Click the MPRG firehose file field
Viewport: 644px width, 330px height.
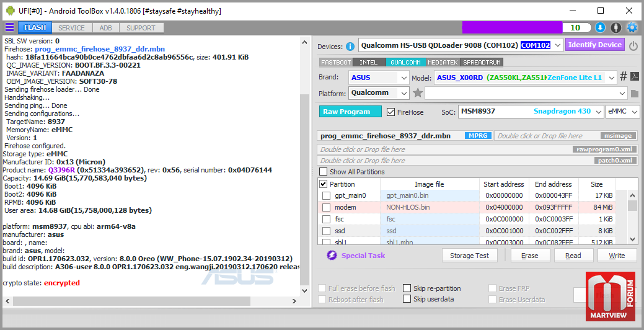[x=405, y=136]
